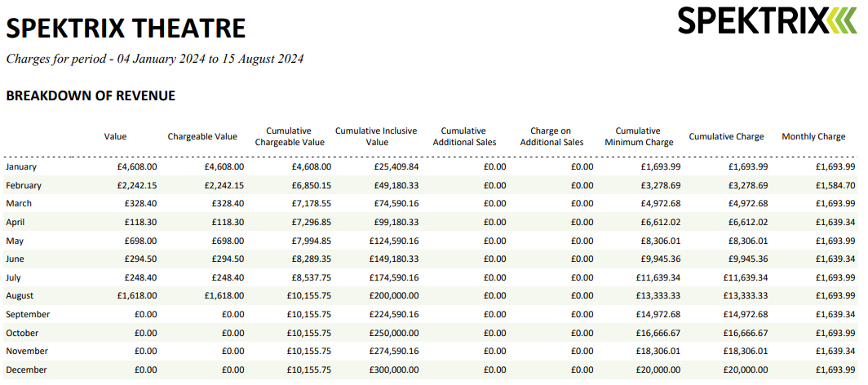Click the Spektrix logo
The width and height of the screenshot is (868, 385).
767,20
